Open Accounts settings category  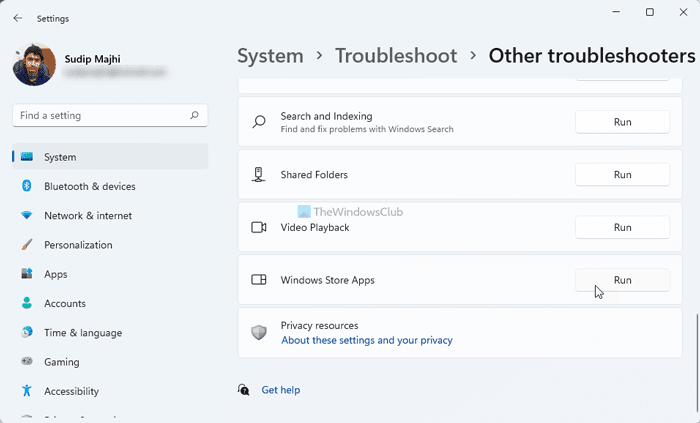(x=110, y=303)
